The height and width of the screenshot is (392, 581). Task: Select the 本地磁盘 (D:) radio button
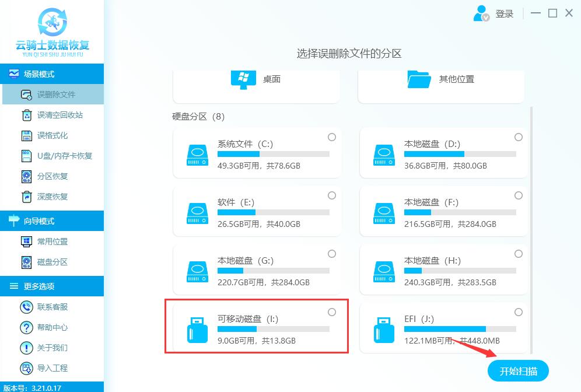[x=519, y=137]
